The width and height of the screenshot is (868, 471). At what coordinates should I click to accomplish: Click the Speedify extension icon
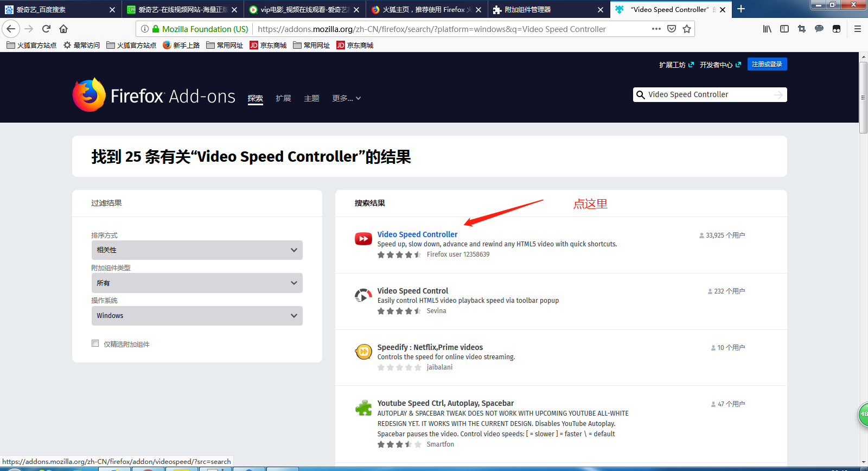363,352
